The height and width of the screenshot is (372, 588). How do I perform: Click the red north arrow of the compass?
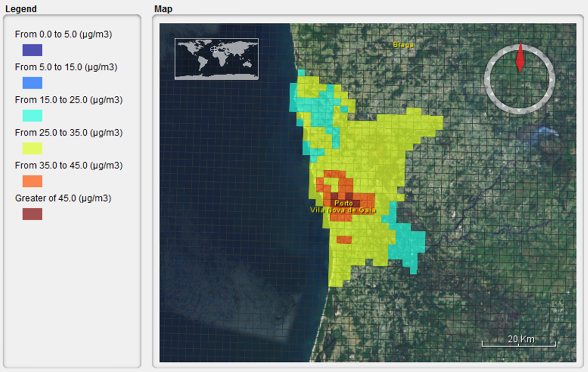pos(520,57)
